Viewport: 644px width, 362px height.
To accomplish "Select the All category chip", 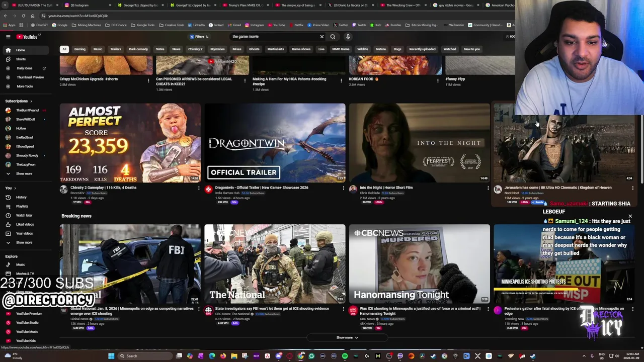I will pos(64,49).
